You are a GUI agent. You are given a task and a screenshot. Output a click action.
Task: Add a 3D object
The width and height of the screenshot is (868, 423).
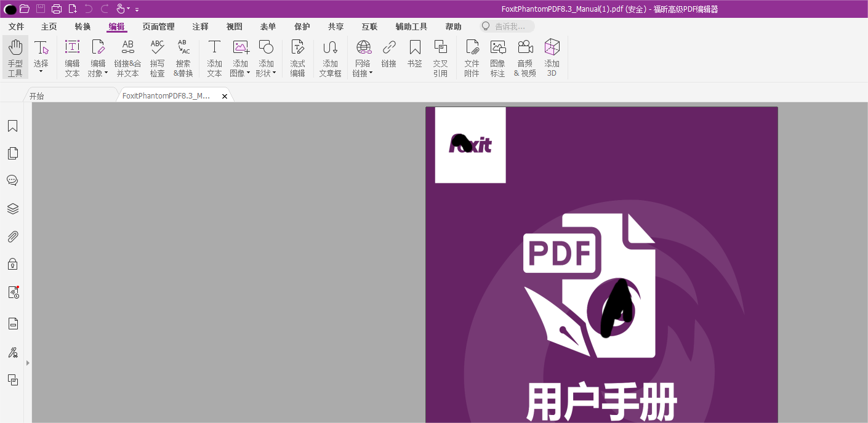[552, 57]
